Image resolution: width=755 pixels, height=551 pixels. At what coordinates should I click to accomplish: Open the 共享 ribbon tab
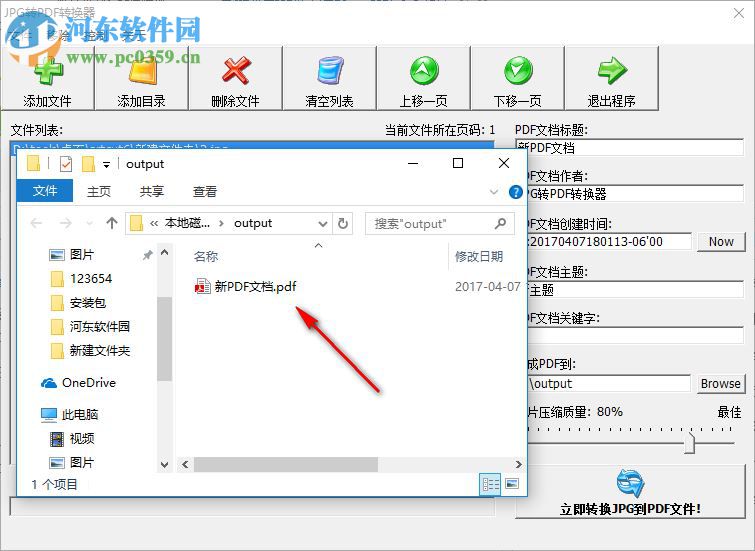click(x=152, y=191)
